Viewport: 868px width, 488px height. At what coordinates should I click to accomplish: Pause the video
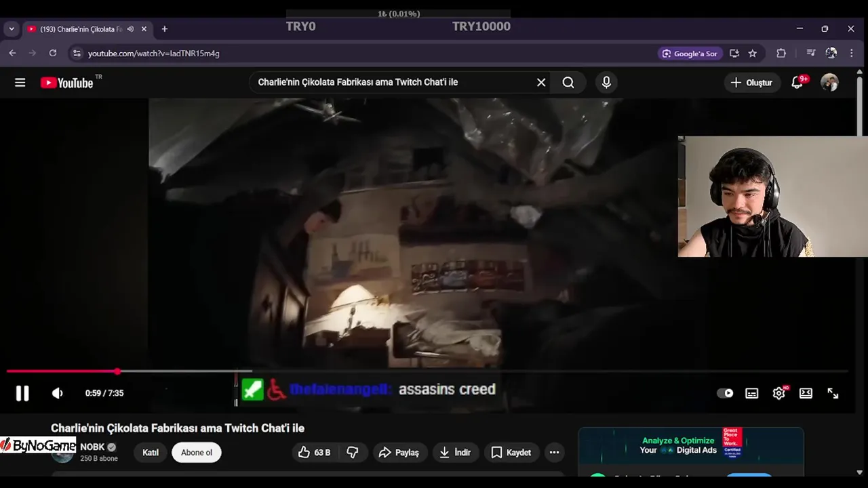pos(22,393)
